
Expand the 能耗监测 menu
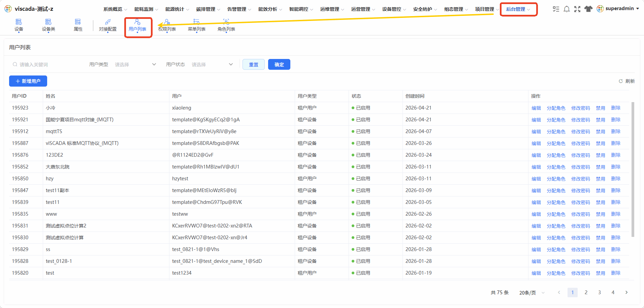pyautogui.click(x=146, y=9)
